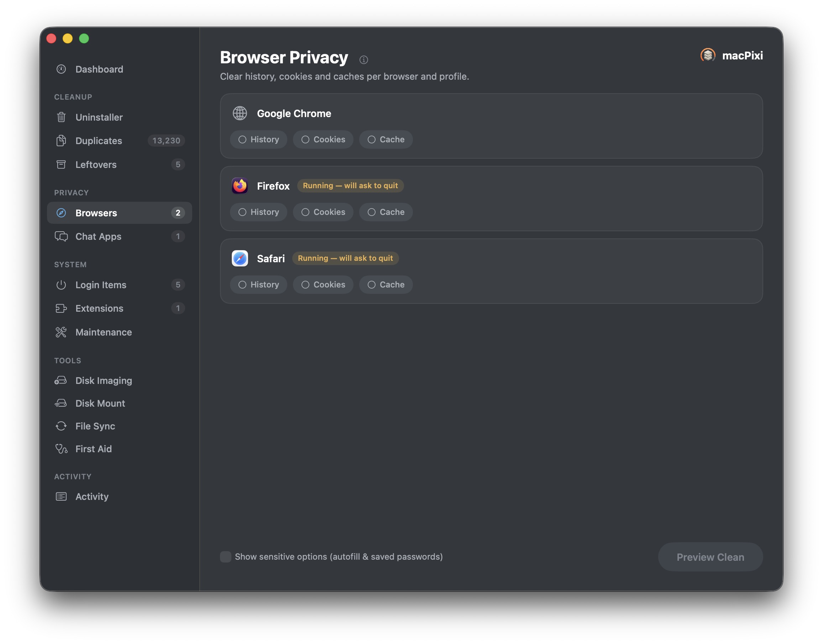Click the Disk Mount drive icon
Image resolution: width=823 pixels, height=644 pixels.
coord(61,403)
